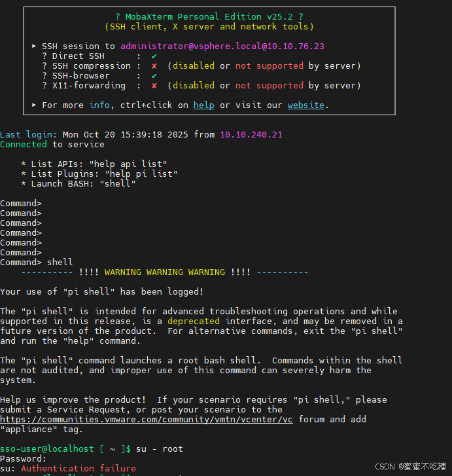This screenshot has height=476, width=452.
Task: Click the 'MobaXterm Personal Edition v25.2' title text
Action: [x=209, y=17]
